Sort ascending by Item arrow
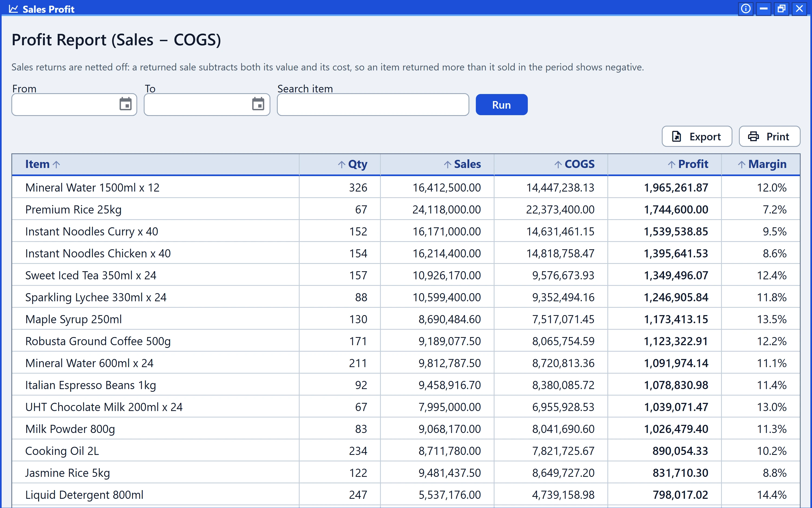Viewport: 812px width, 508px height. click(56, 164)
